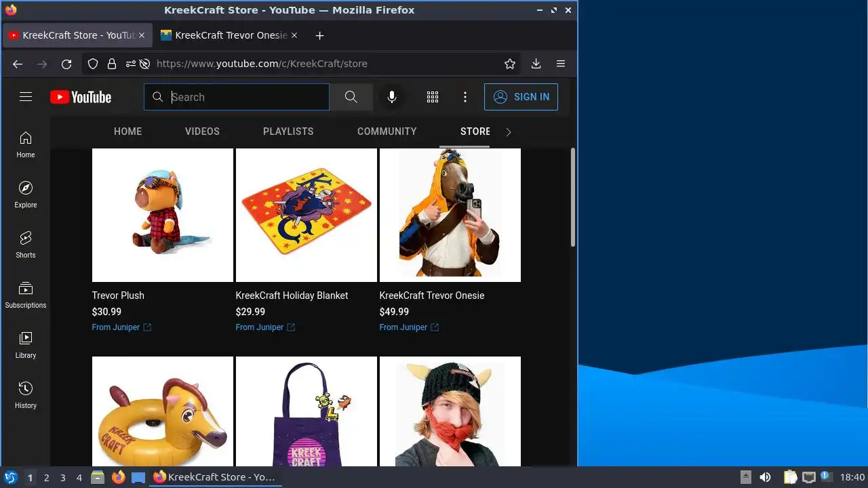868x488 pixels.
Task: Open the file manager from taskbar
Action: (x=98, y=477)
